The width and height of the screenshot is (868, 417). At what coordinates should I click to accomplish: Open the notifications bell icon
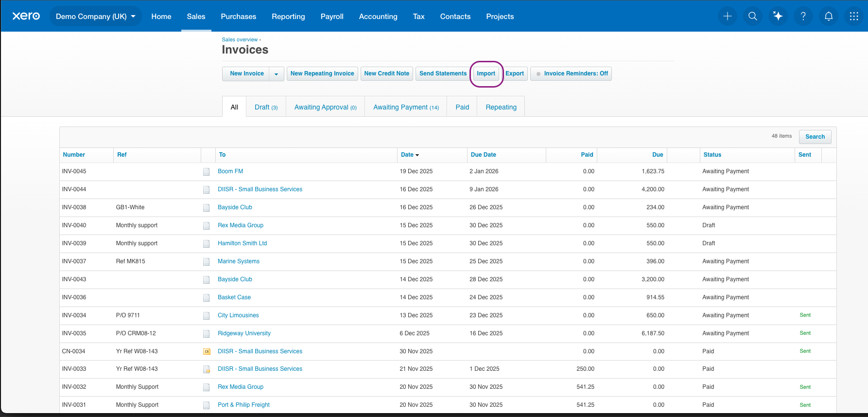pos(829,16)
